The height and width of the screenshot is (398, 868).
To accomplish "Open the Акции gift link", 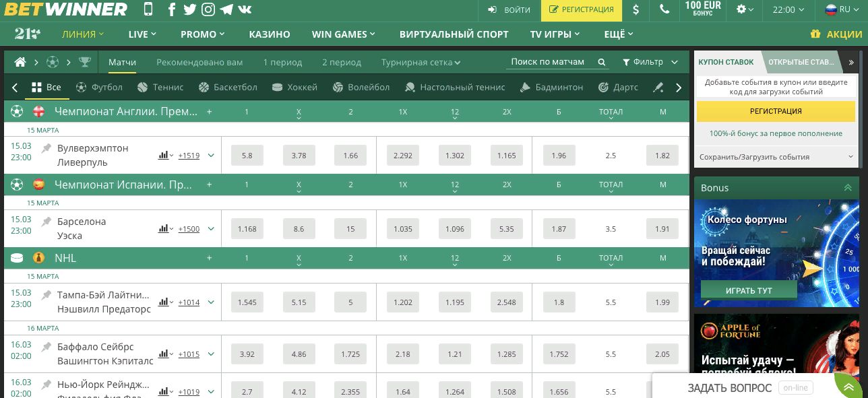I will [x=836, y=34].
